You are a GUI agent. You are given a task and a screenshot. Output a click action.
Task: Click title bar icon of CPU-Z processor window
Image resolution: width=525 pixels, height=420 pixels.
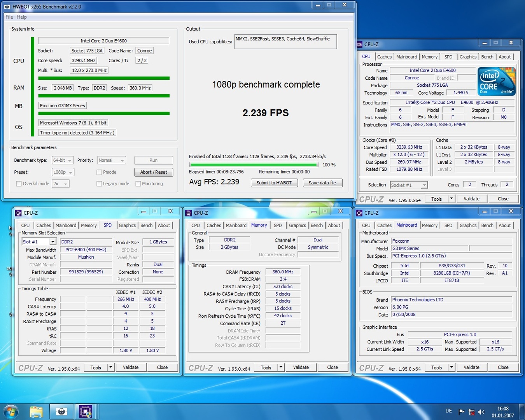pos(359,44)
